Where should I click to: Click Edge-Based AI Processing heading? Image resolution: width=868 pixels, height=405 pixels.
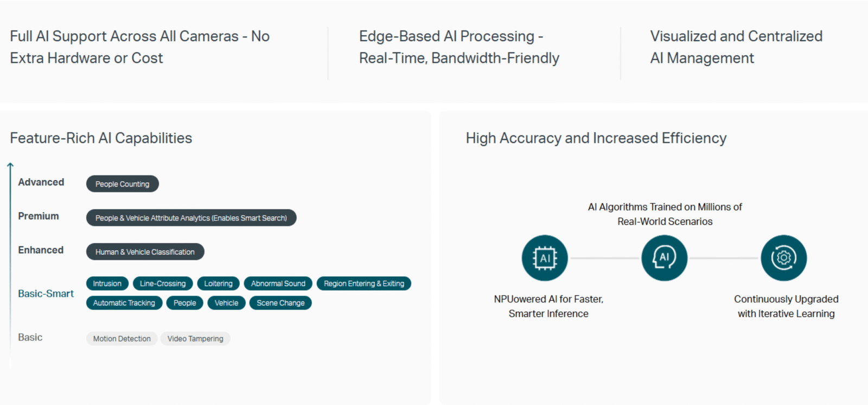[x=459, y=47]
